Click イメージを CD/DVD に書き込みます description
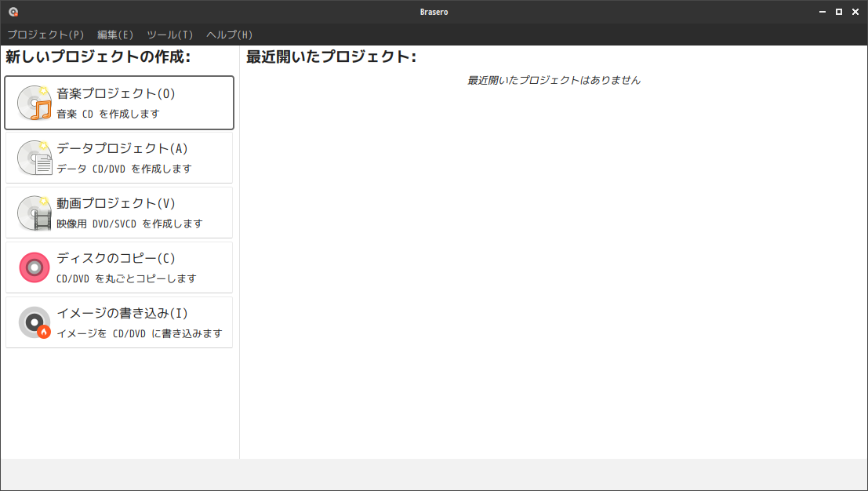This screenshot has width=868, height=491. [140, 333]
